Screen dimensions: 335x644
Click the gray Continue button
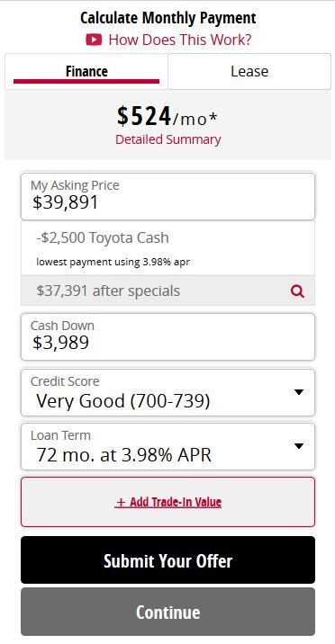tap(168, 612)
